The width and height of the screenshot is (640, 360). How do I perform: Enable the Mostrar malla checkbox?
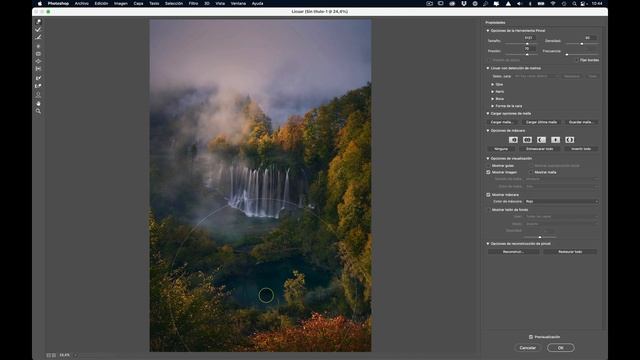pyautogui.click(x=531, y=172)
